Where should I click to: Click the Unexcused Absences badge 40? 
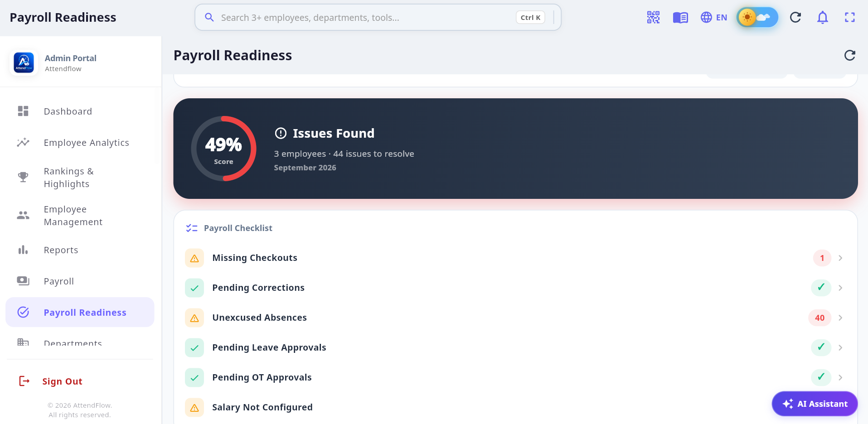point(820,318)
